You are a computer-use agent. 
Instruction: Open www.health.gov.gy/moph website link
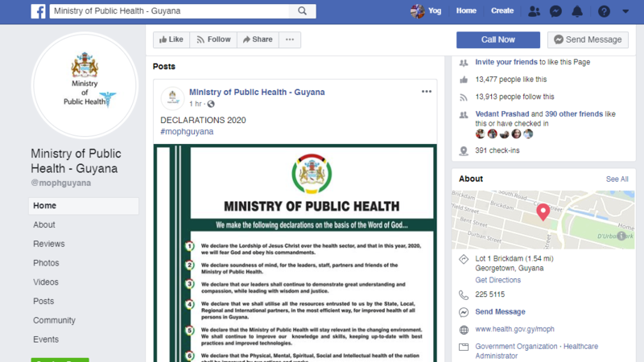(514, 329)
